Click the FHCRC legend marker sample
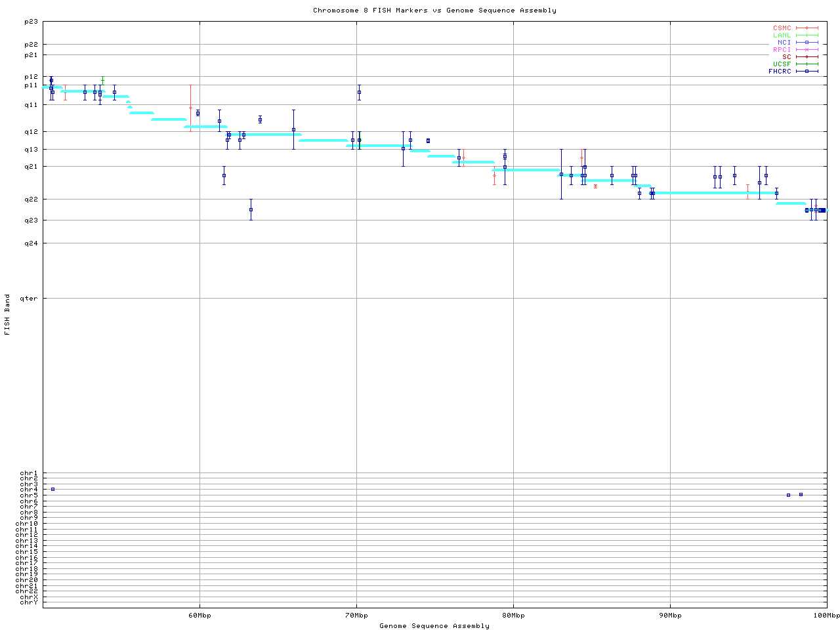Screen dimensions: 840x630 tap(807, 71)
